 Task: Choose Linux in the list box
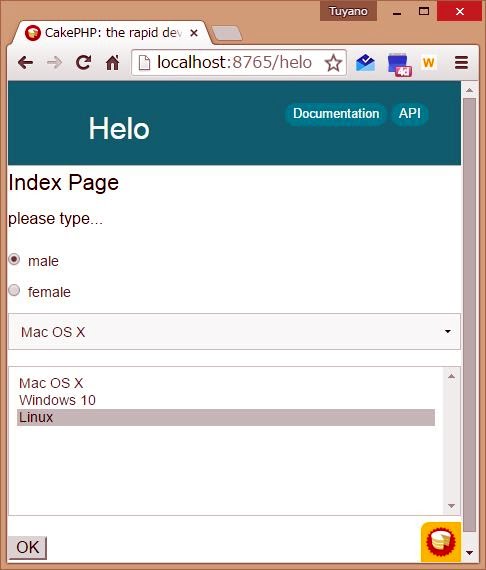(x=226, y=417)
